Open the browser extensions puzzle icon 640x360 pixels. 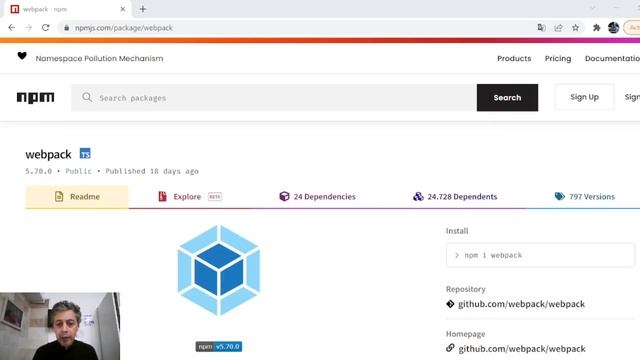click(597, 28)
